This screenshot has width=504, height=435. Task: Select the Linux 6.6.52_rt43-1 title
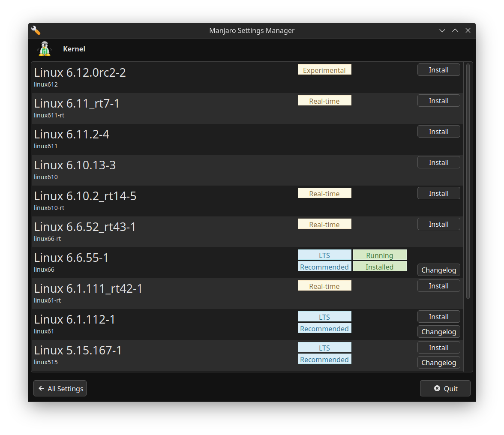click(x=85, y=227)
